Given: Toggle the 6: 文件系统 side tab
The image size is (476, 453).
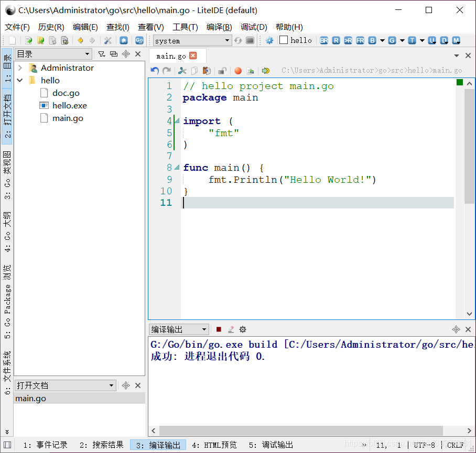Looking at the screenshot, I should click(7, 373).
